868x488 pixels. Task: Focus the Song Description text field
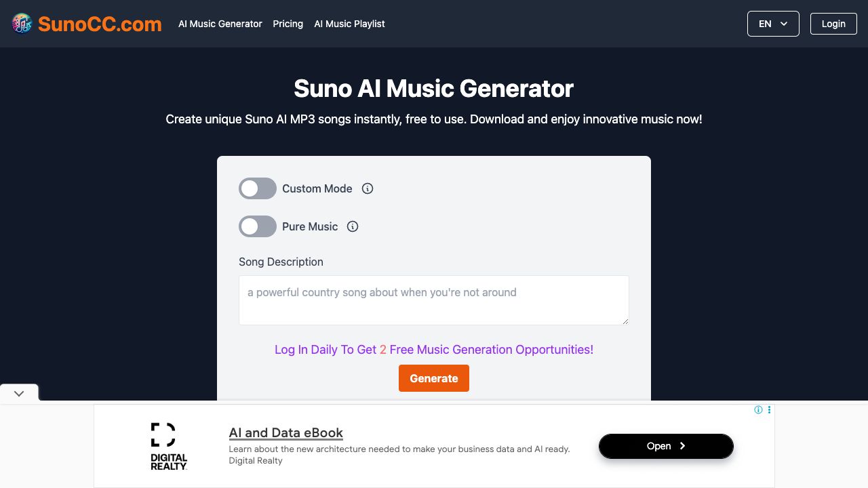pos(434,300)
